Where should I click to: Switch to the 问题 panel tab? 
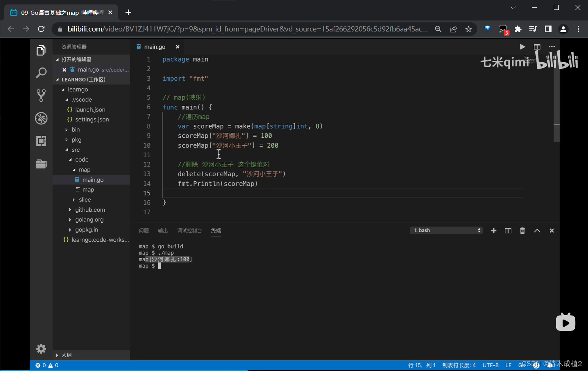point(144,231)
